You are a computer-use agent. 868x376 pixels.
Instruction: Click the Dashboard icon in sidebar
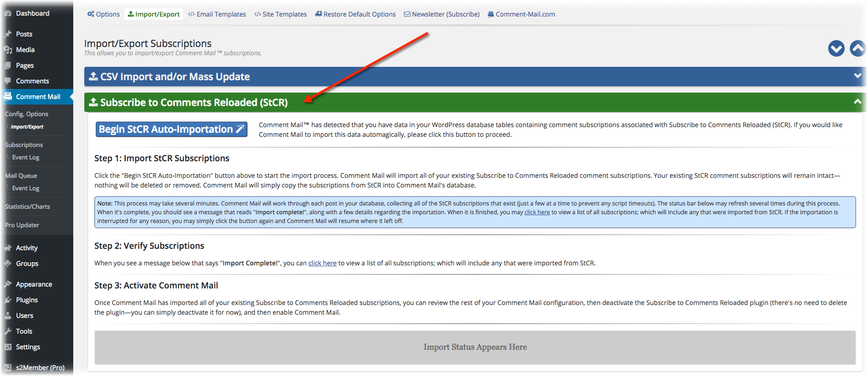(8, 13)
